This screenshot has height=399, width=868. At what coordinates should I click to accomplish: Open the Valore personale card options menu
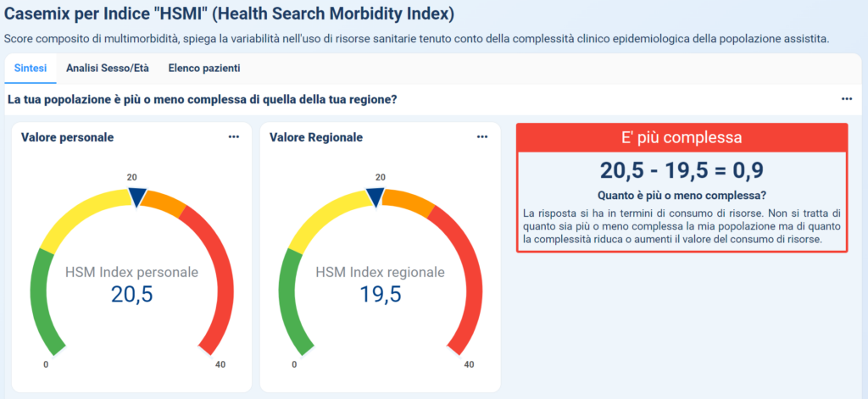[x=234, y=137]
